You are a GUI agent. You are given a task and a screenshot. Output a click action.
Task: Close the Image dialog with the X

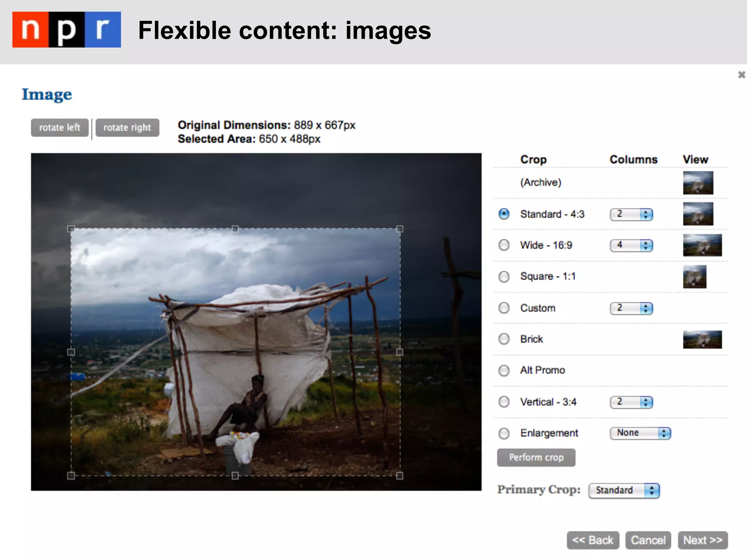[741, 75]
